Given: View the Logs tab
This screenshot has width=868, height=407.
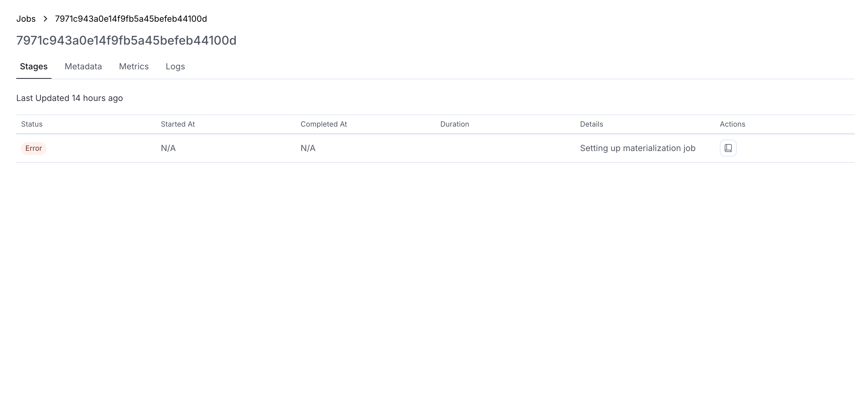Looking at the screenshot, I should point(175,66).
